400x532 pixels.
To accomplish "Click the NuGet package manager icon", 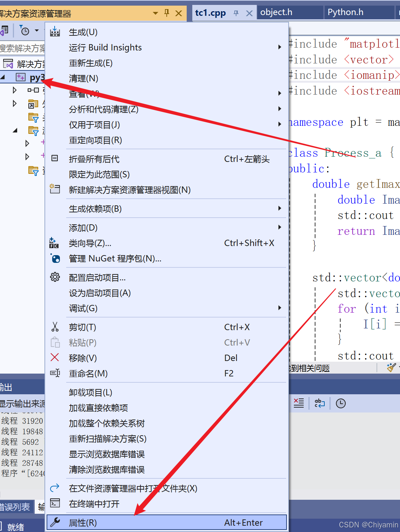I will [55, 258].
